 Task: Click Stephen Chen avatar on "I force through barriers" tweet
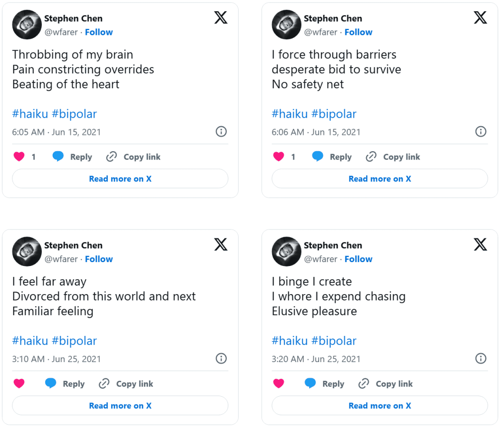(x=286, y=25)
